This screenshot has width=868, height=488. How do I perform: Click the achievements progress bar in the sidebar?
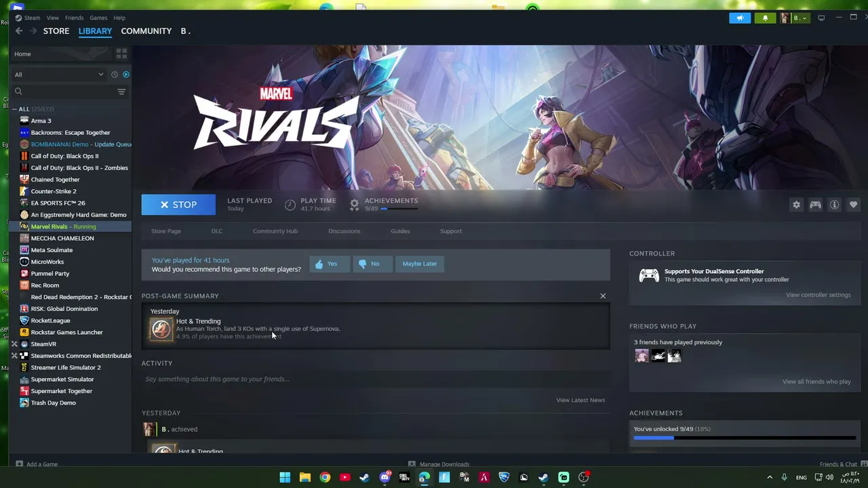pyautogui.click(x=745, y=438)
